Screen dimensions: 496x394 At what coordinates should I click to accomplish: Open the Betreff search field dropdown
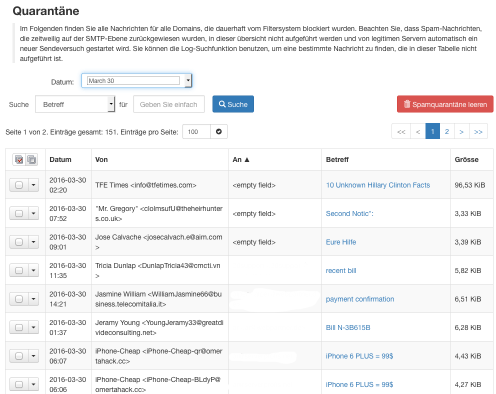(x=75, y=104)
